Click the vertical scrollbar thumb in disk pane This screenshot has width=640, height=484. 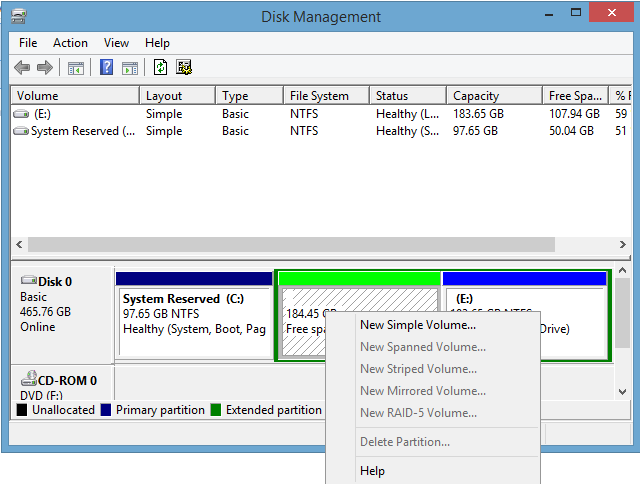tap(622, 313)
